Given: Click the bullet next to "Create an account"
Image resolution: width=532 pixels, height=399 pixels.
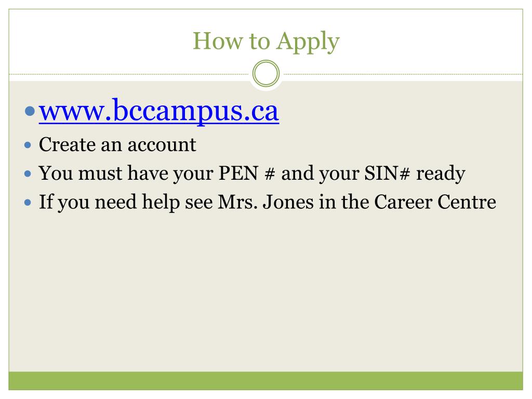Looking at the screenshot, I should (28, 145).
